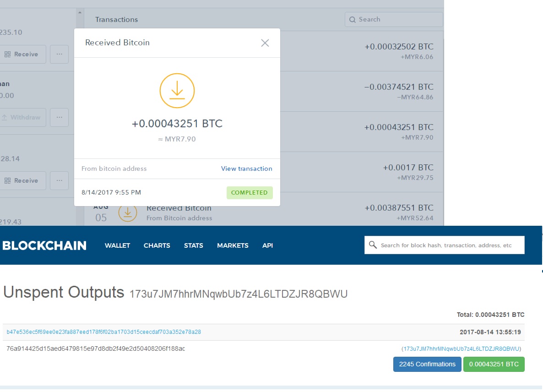
Task: Click the magnifier icon in Transactions search
Action: (x=352, y=19)
